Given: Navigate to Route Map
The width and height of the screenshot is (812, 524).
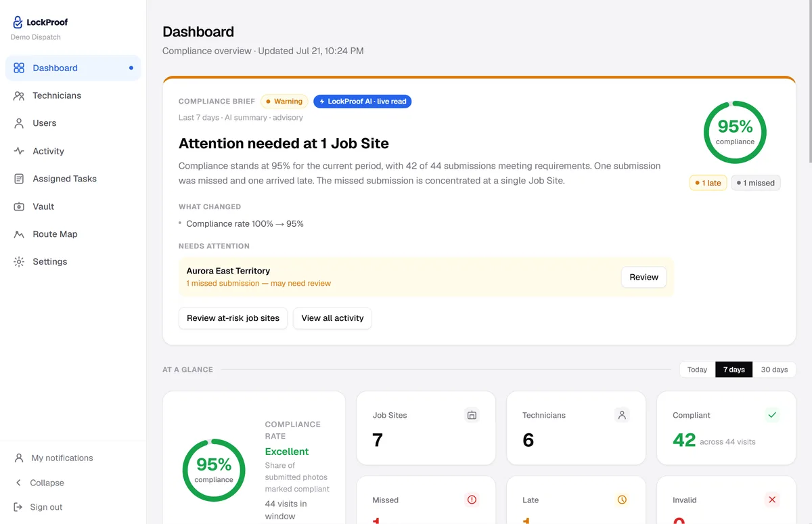Looking at the screenshot, I should (73, 234).
